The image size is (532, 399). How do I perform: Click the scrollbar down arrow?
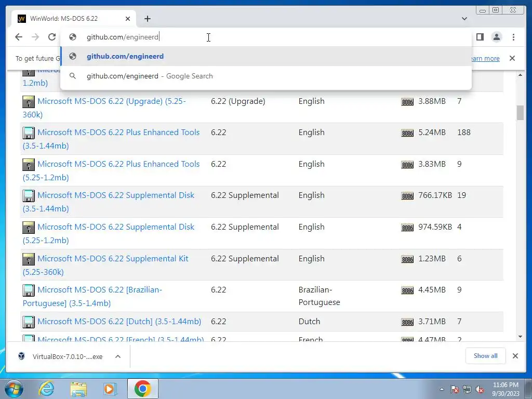[520, 337]
